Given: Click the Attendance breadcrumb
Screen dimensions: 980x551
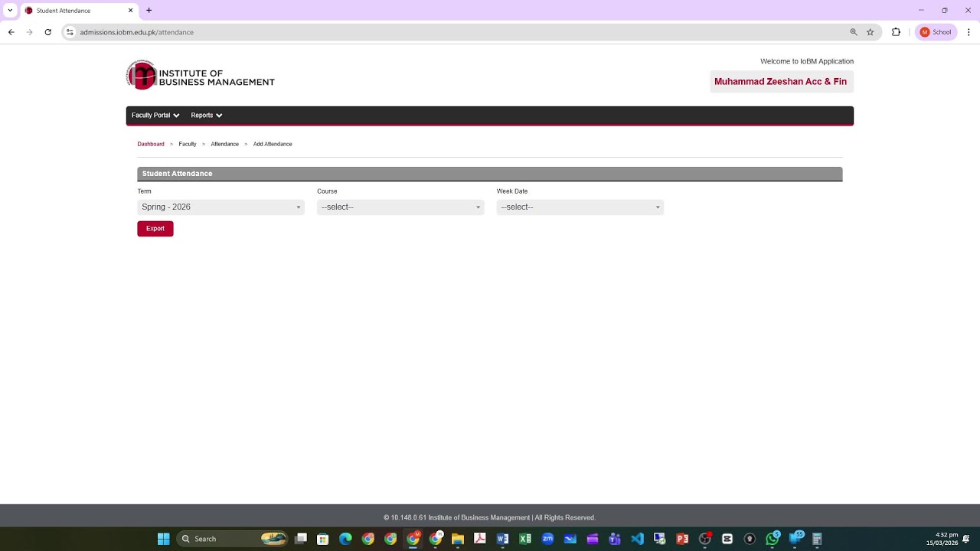Looking at the screenshot, I should point(225,144).
